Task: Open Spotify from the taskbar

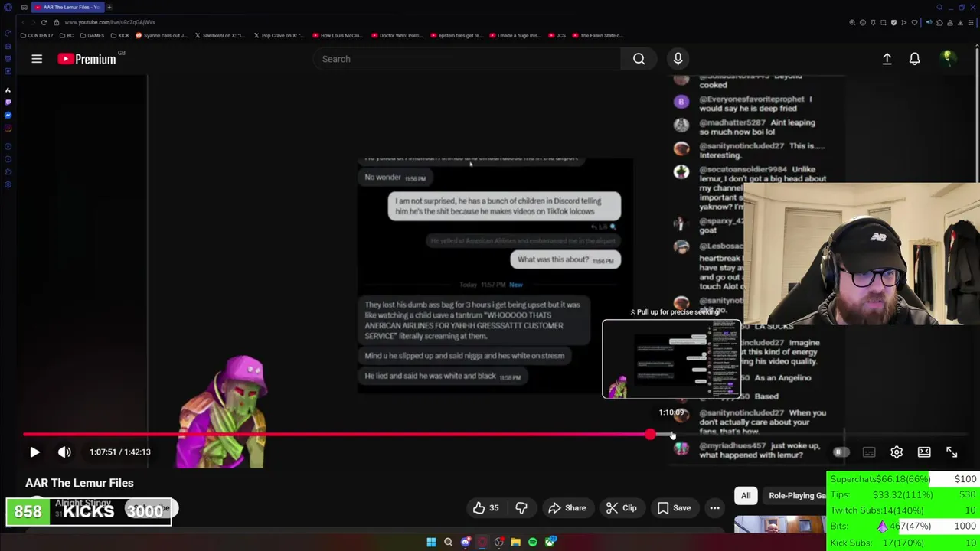Action: tap(533, 542)
